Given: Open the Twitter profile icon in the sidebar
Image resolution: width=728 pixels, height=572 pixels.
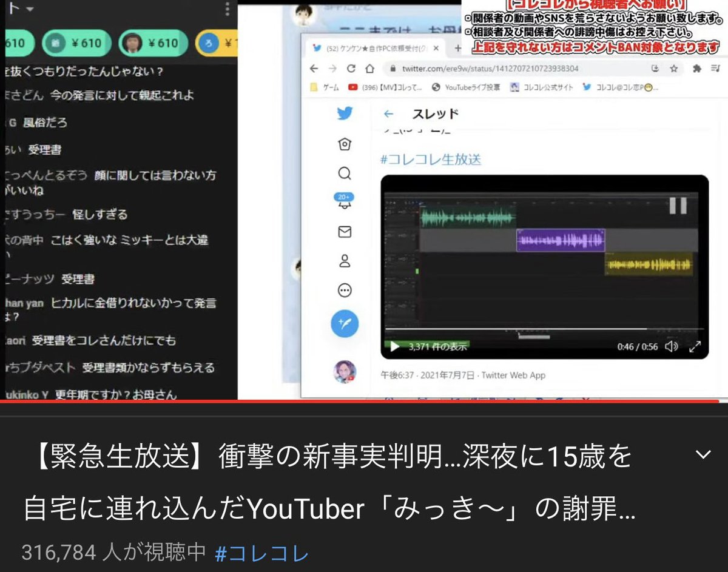Looking at the screenshot, I should click(345, 261).
